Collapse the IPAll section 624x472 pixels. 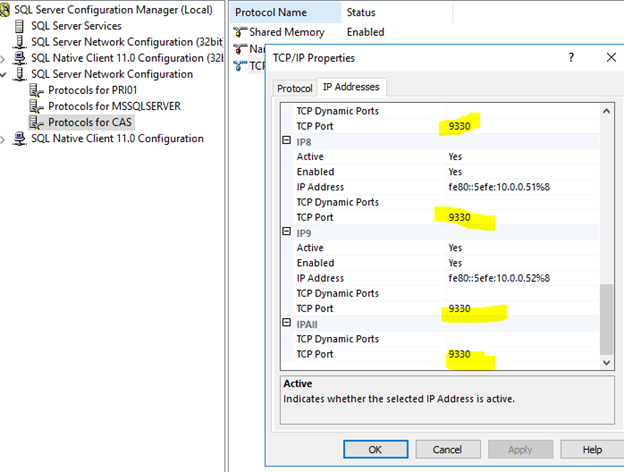pyautogui.click(x=287, y=323)
